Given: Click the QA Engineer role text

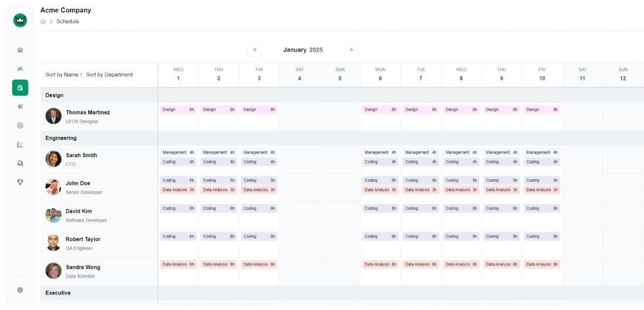Looking at the screenshot, I should [x=79, y=248].
